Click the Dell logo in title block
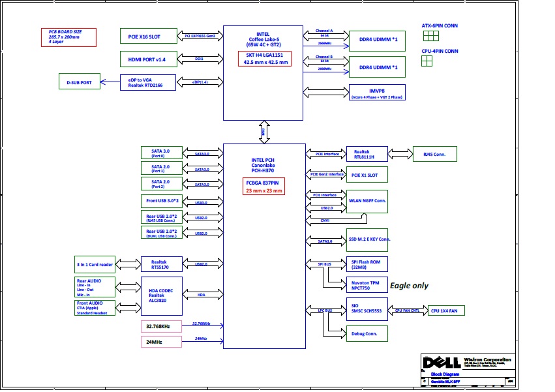Viewport: 555px width, 392px height. [x=440, y=363]
